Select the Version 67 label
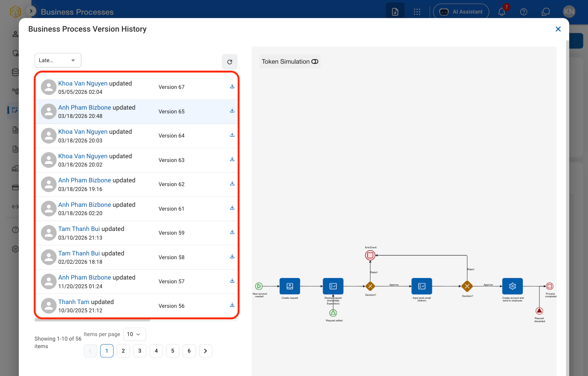The image size is (588, 376). pyautogui.click(x=171, y=87)
